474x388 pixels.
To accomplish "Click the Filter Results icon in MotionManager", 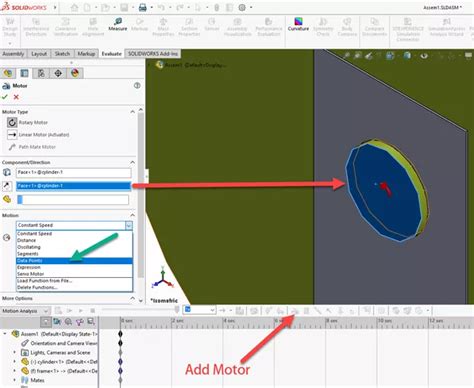I will pos(91,321).
